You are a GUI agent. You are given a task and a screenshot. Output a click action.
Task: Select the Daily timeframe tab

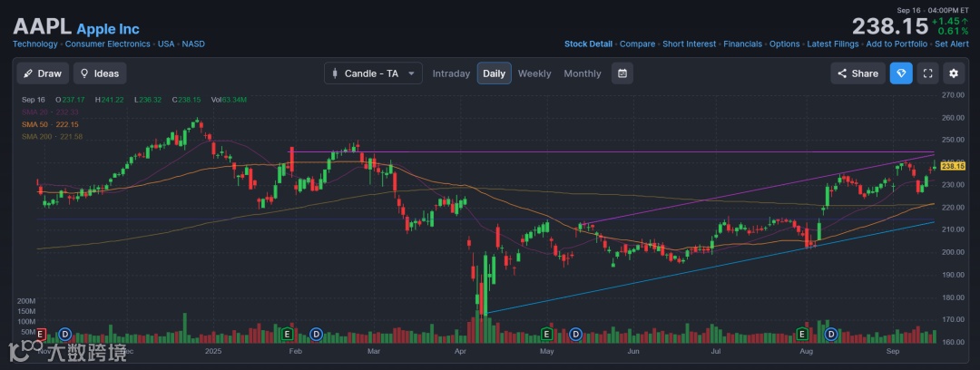[494, 73]
